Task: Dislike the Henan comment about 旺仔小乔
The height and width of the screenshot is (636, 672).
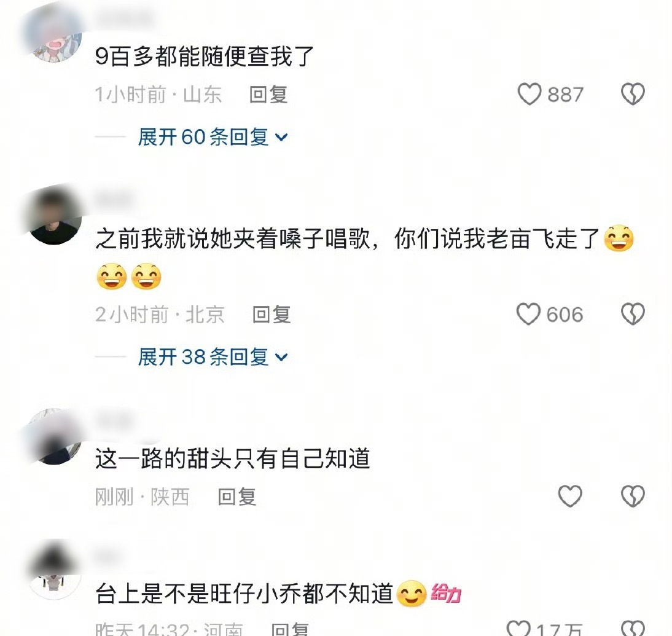Action: (x=633, y=628)
